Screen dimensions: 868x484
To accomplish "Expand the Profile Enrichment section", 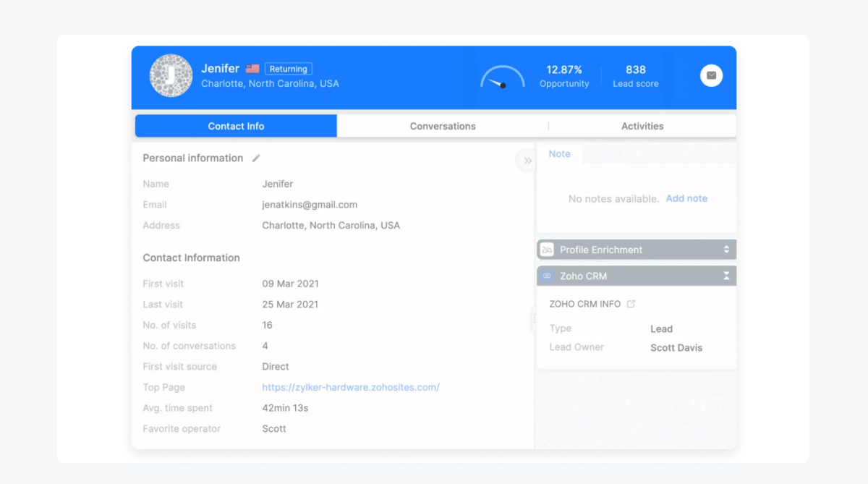I will pyautogui.click(x=729, y=249).
